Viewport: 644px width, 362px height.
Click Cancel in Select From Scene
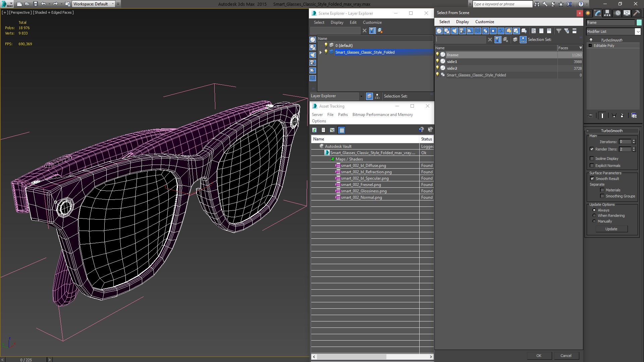point(566,356)
